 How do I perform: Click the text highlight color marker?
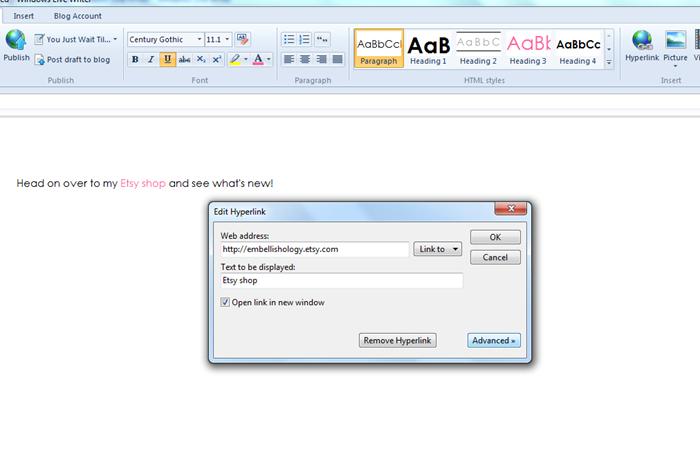pos(235,59)
